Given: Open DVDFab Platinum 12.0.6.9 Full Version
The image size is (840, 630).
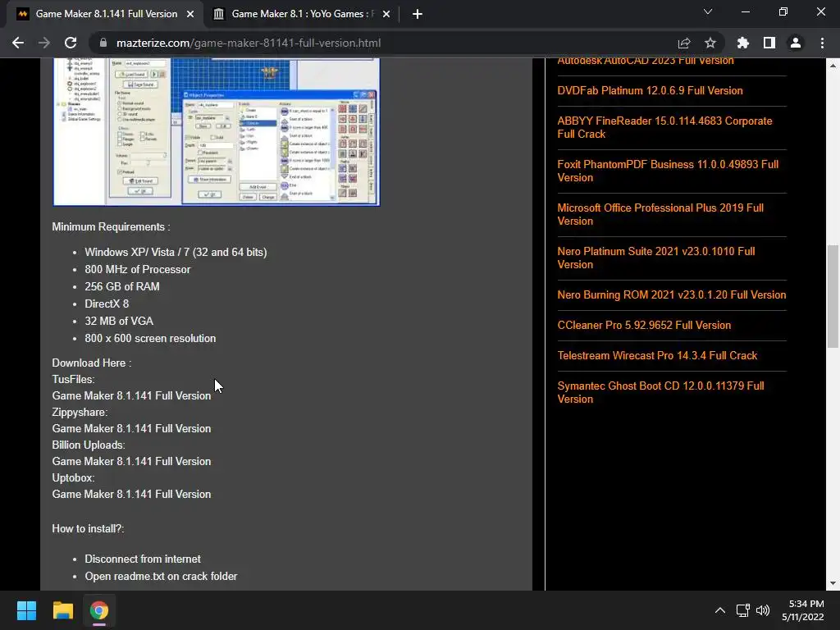Looking at the screenshot, I should 650,90.
